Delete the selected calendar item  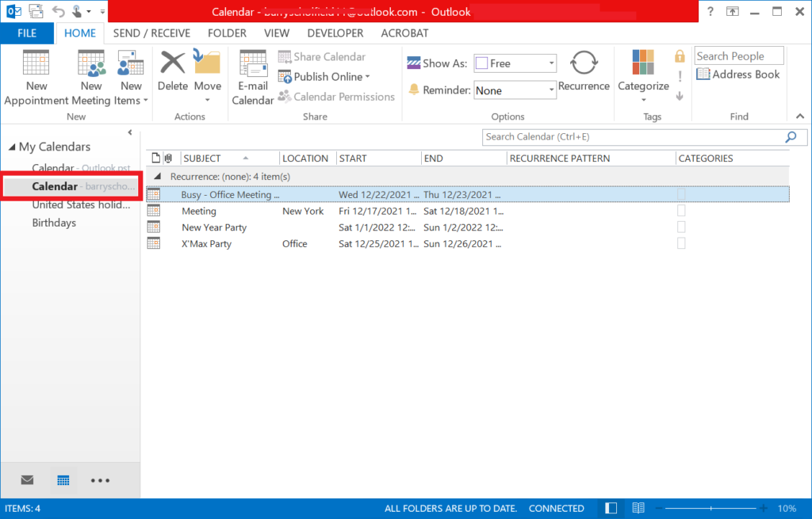(172, 71)
